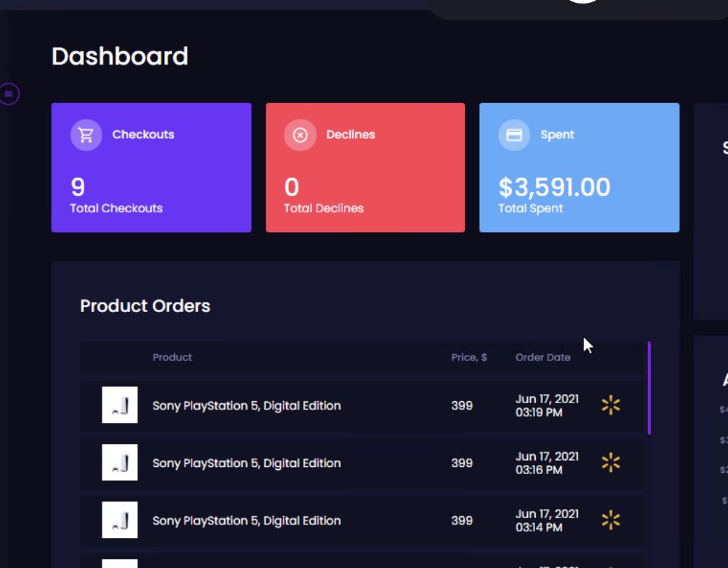Open PS5 thumbnail of 03:16 PM order
The image size is (728, 568).
[120, 462]
